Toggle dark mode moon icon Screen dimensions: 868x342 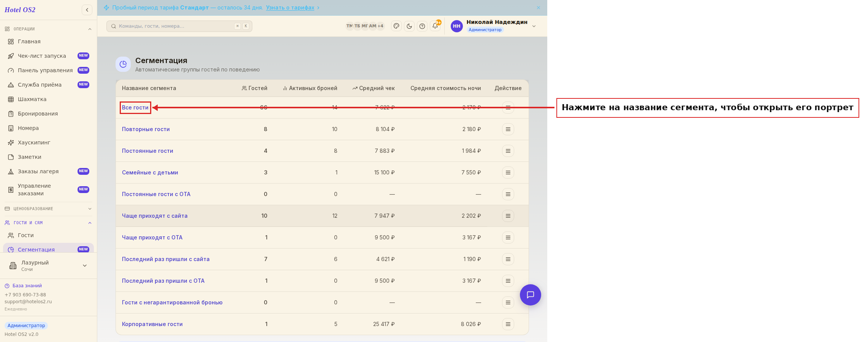[x=409, y=26]
